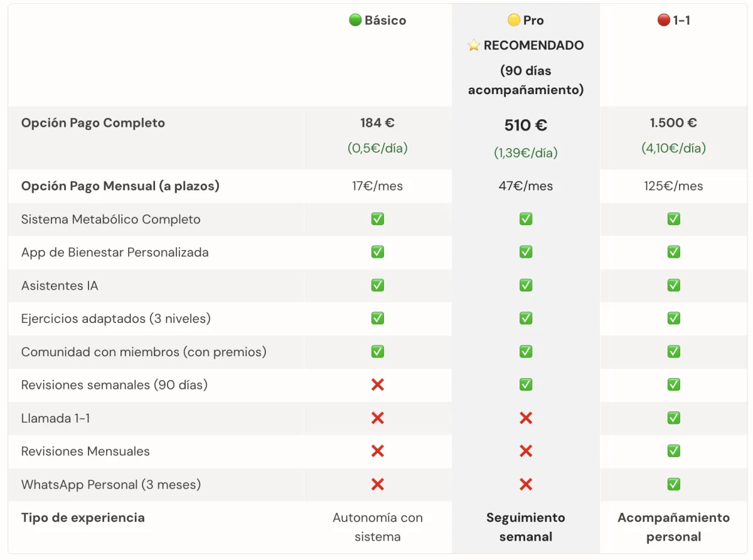
Task: Click the Opción Pago Completo row label
Action: [93, 123]
